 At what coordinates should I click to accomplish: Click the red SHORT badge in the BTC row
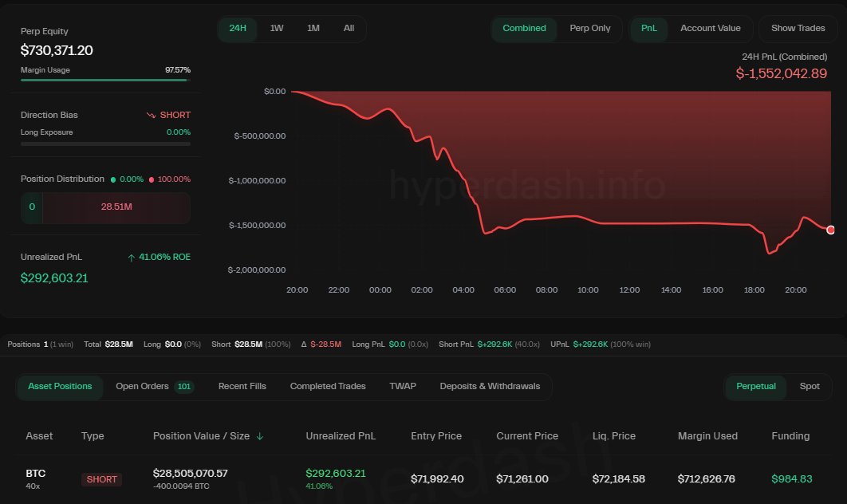[101, 479]
